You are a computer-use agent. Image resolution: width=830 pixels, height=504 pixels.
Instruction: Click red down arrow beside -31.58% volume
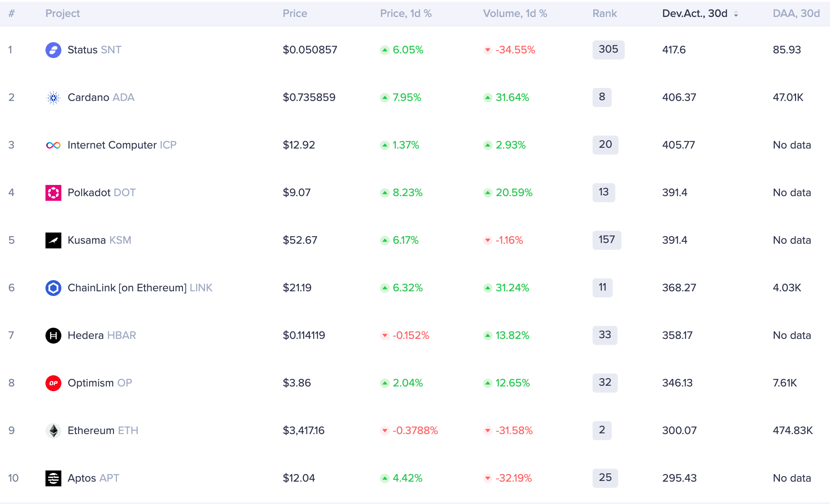[488, 430]
